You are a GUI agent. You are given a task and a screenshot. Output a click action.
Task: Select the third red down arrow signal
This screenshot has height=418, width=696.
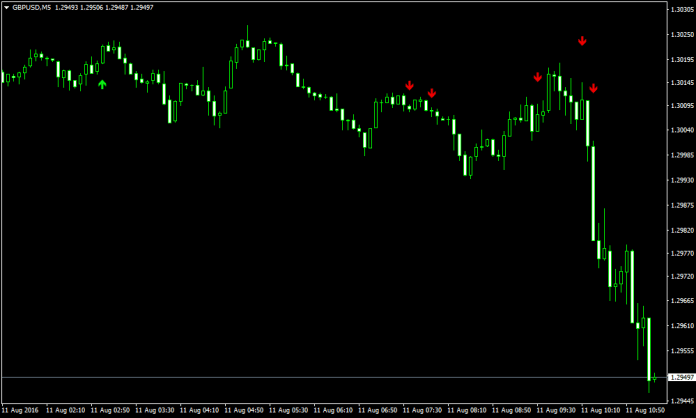point(538,76)
